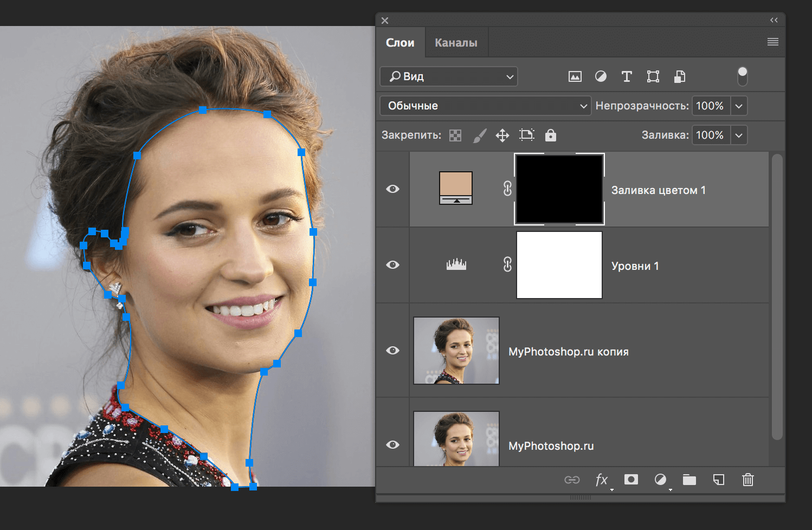Add a layer mask
Viewport: 812px width, 530px height.
click(x=631, y=480)
